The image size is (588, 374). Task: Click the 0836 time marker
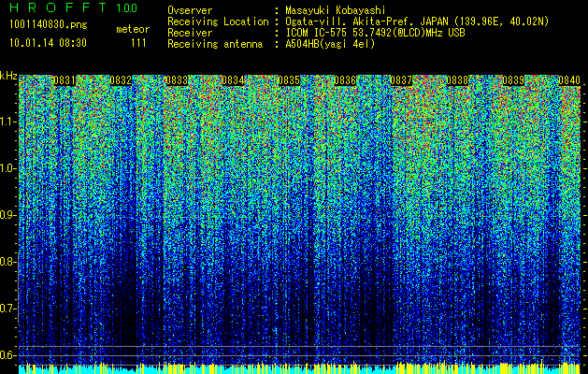point(345,80)
